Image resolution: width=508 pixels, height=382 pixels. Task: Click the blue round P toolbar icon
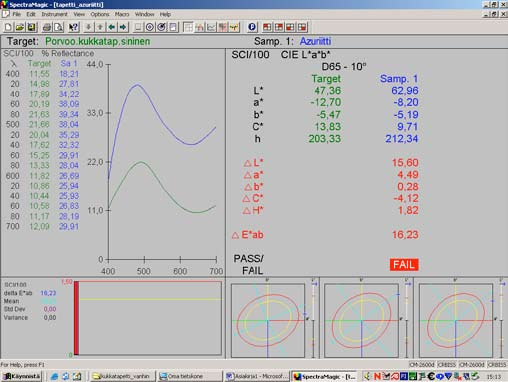(x=252, y=27)
